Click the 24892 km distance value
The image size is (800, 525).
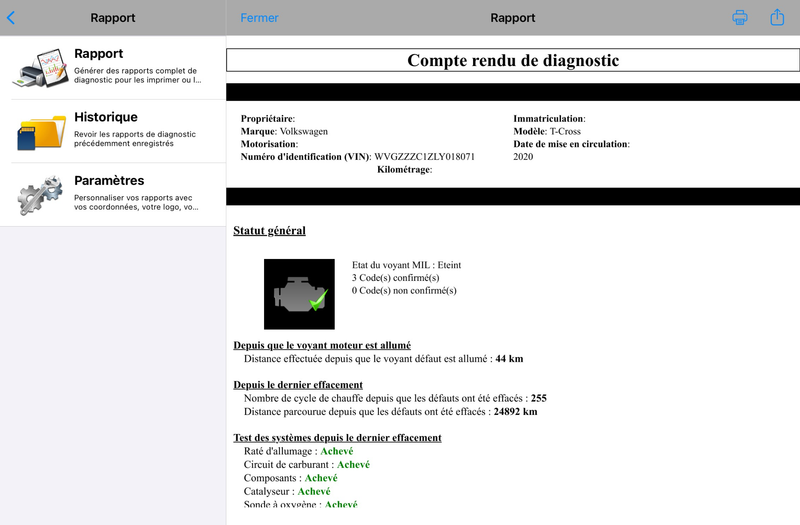tap(515, 411)
